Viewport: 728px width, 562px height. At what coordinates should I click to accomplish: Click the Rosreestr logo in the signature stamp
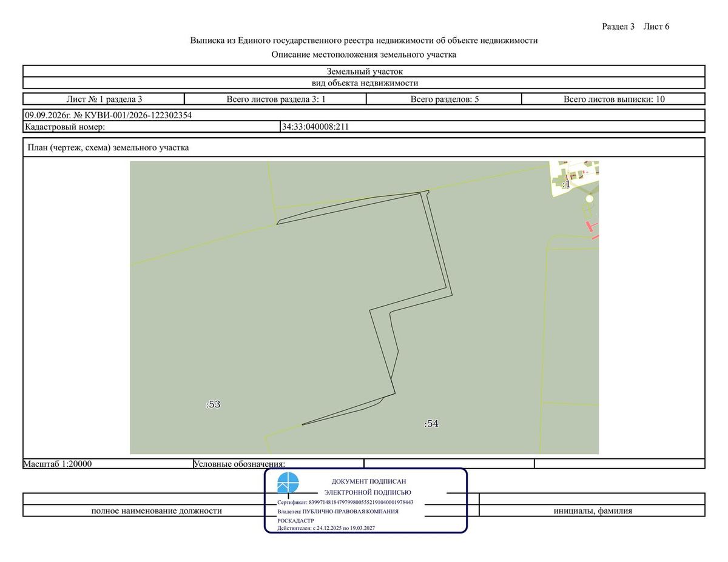click(288, 483)
